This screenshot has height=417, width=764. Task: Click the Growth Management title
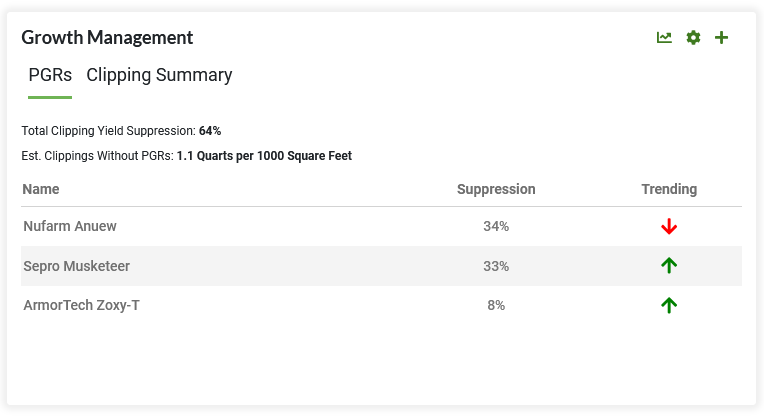click(107, 38)
